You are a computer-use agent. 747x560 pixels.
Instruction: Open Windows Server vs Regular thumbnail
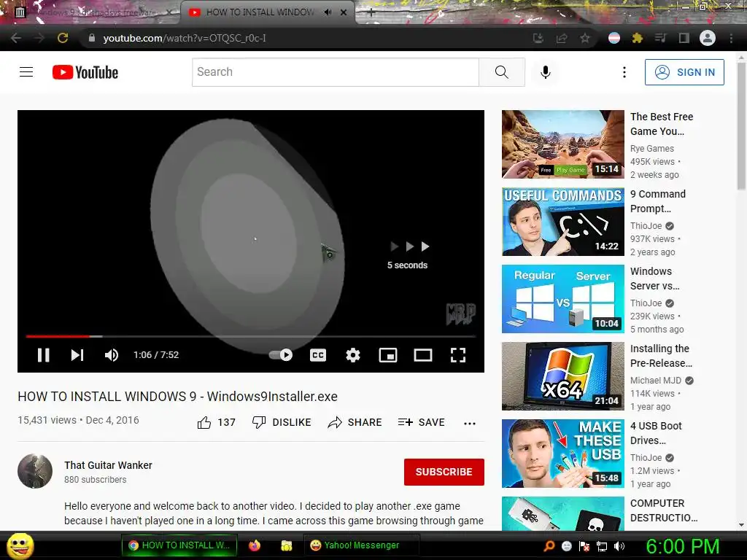click(562, 298)
